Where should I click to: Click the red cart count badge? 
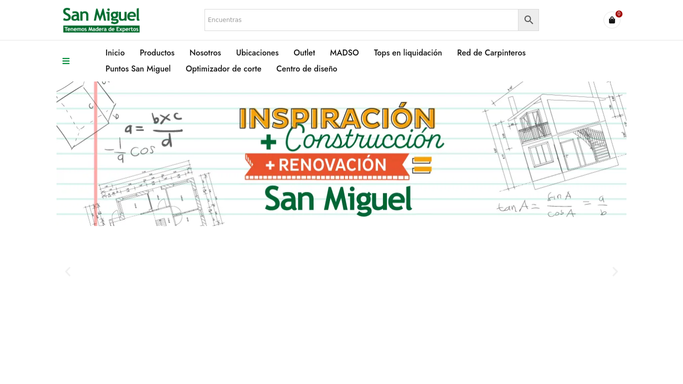[x=619, y=14]
